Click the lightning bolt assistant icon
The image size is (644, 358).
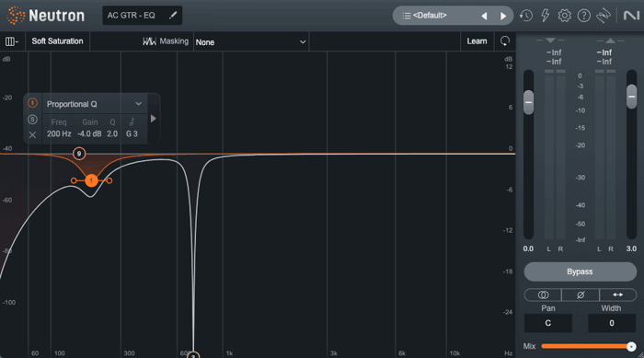pos(545,16)
